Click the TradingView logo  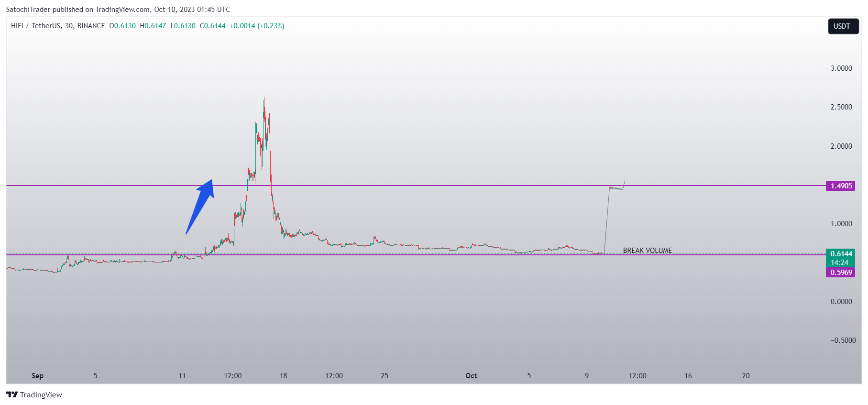click(x=34, y=394)
